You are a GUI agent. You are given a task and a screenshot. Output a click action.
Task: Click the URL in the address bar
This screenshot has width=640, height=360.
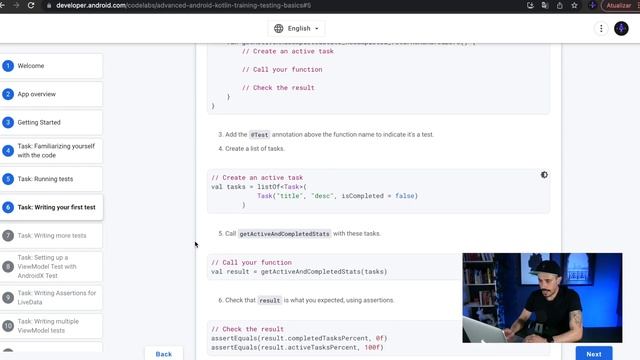point(184,6)
